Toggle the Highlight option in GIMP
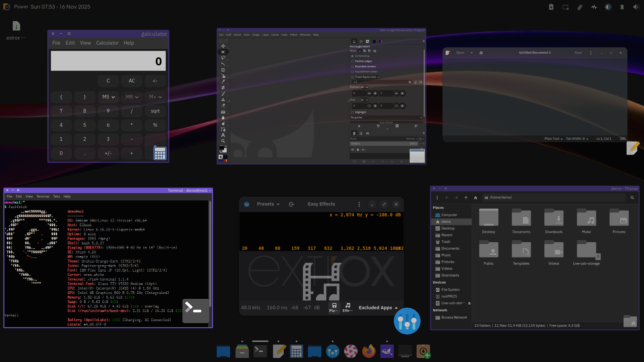The width and height of the screenshot is (644, 362). click(352, 112)
